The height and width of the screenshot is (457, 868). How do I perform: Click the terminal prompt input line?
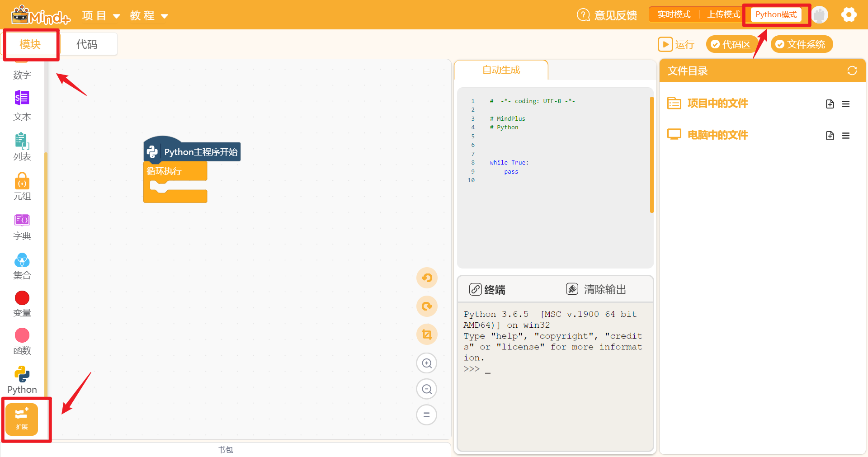click(x=555, y=369)
